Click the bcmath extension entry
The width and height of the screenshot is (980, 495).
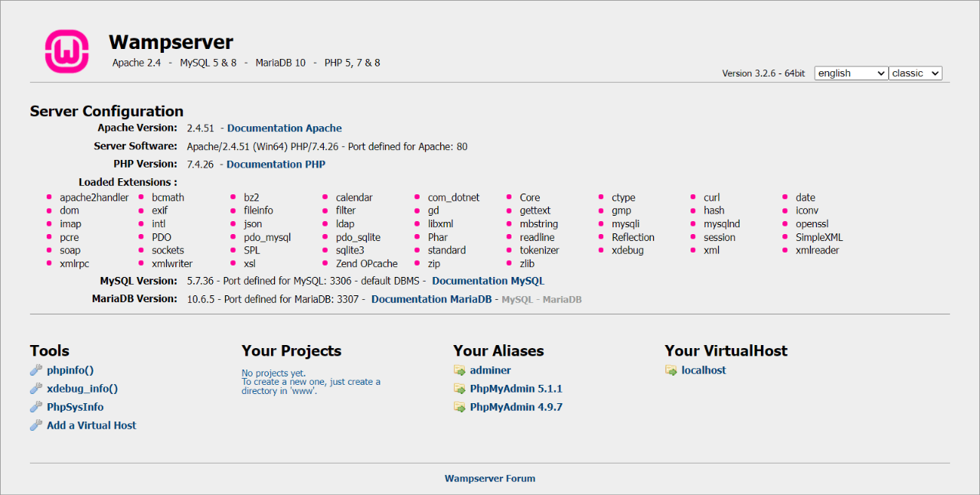tap(168, 197)
